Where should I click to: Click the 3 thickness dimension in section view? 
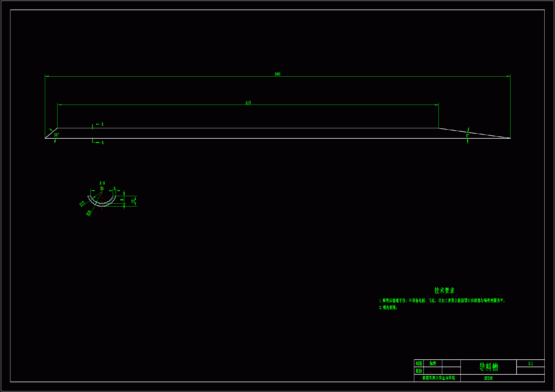114,188
